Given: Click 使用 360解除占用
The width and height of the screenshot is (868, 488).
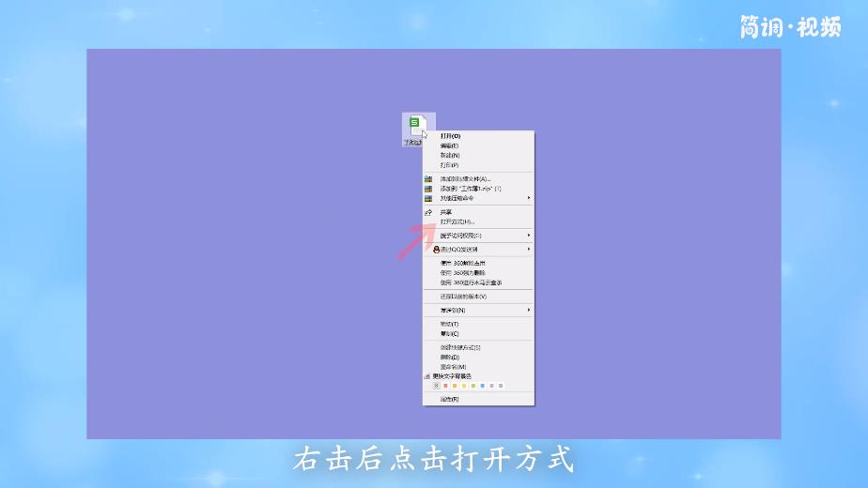Looking at the screenshot, I should [x=478, y=264].
